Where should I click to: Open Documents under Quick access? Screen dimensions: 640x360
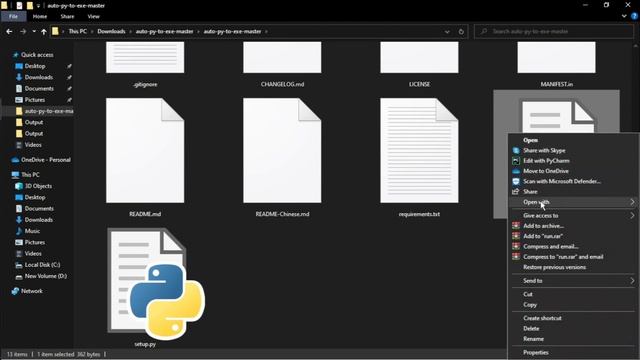(39, 89)
